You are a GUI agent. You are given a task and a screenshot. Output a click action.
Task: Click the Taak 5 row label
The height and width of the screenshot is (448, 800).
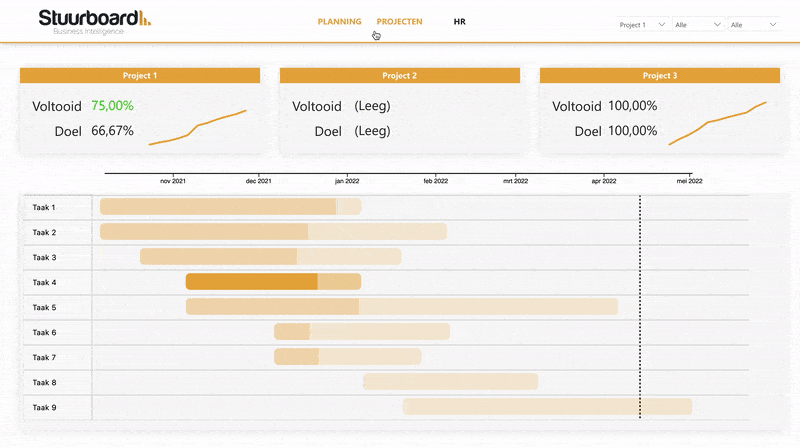[x=44, y=307]
